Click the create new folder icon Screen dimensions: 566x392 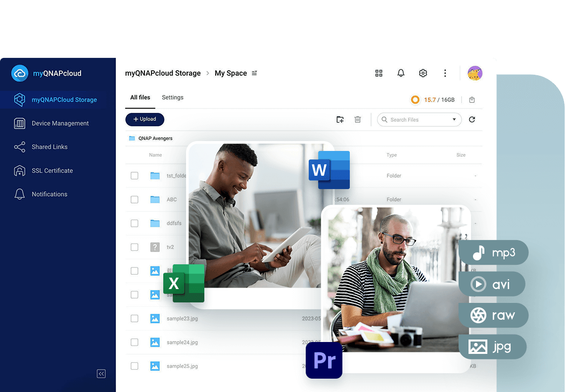(340, 119)
